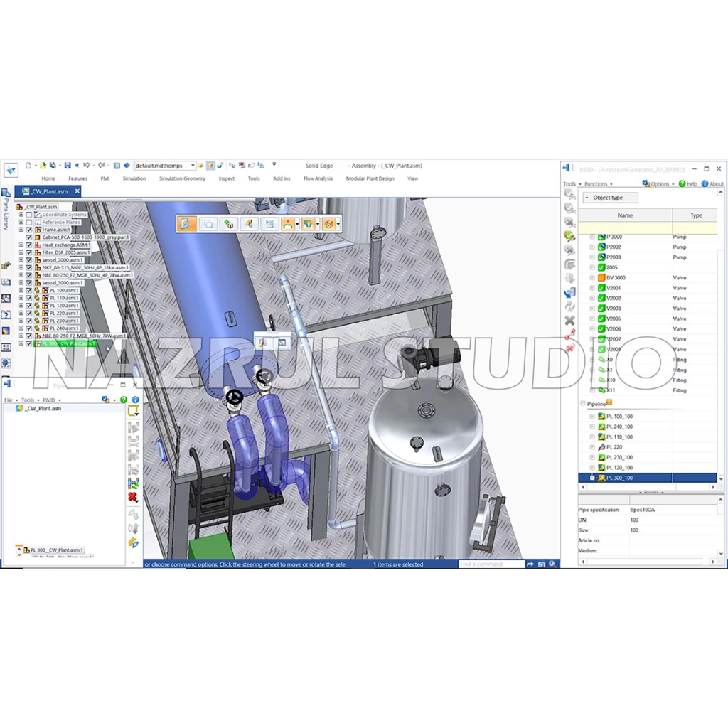Toggle the Heat_exchange.ASM:1 checkbox

point(29,245)
